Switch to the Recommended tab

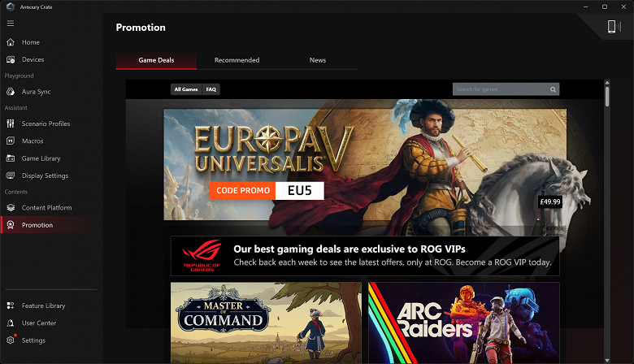click(237, 60)
